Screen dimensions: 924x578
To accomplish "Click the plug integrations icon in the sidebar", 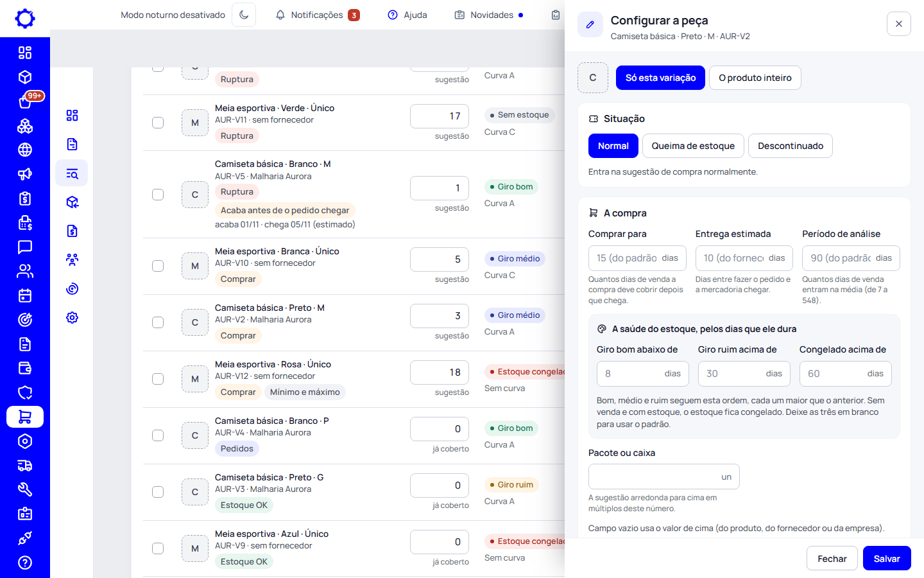I will [25, 538].
